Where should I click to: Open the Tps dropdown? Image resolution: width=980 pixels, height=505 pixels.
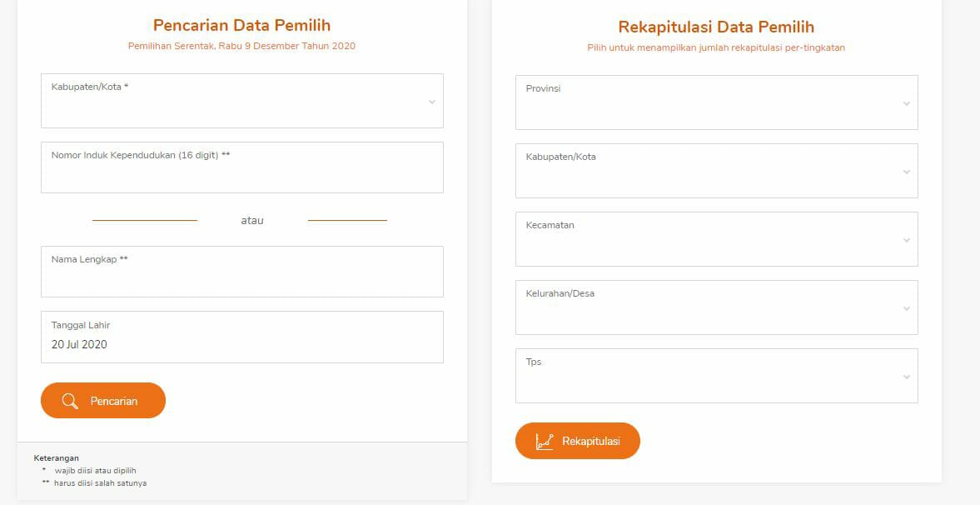pyautogui.click(x=716, y=376)
